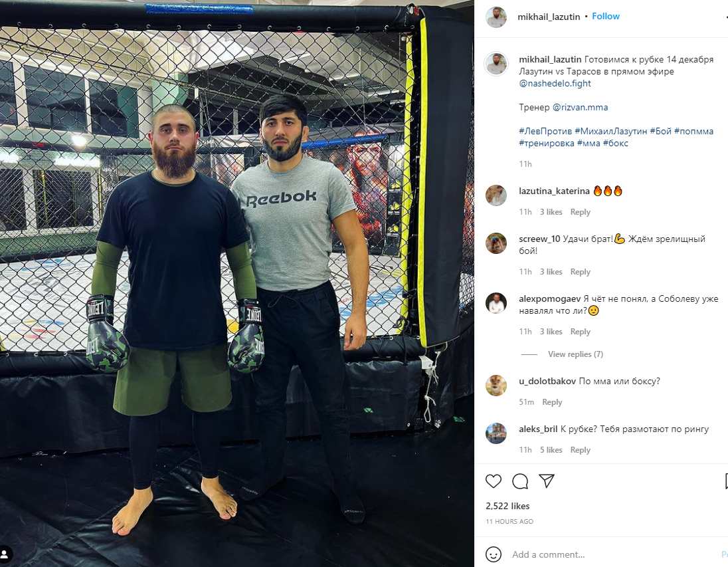The image size is (728, 567).
Task: Follow mikhail_lazutin
Action: [x=605, y=16]
